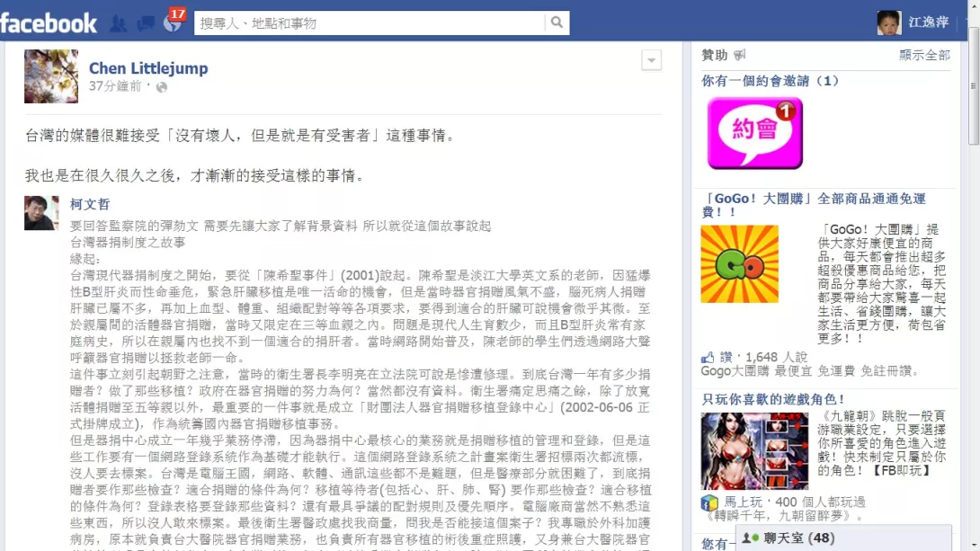Click the pink 約會 invitation icon

point(755,133)
